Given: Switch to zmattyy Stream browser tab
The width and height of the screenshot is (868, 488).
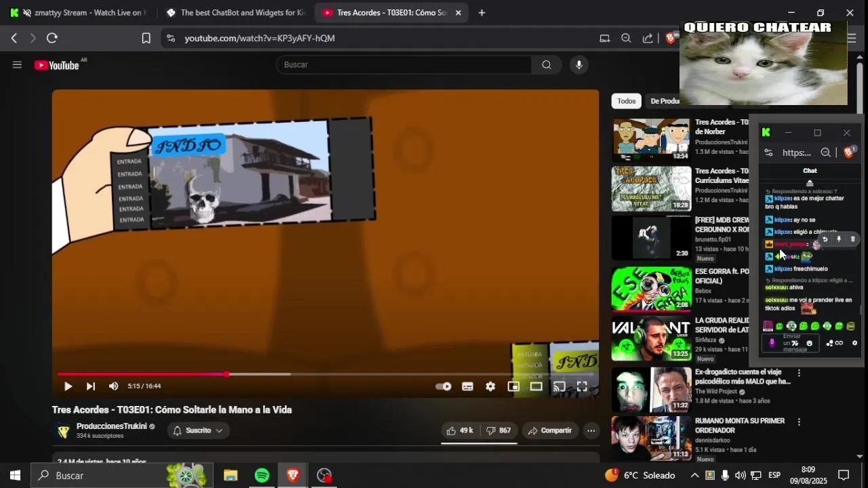Looking at the screenshot, I should pos(80,13).
